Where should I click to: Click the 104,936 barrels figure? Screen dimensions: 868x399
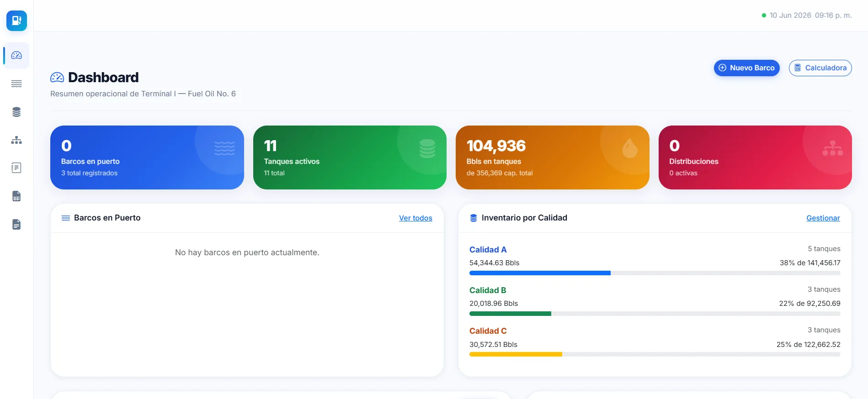[496, 146]
